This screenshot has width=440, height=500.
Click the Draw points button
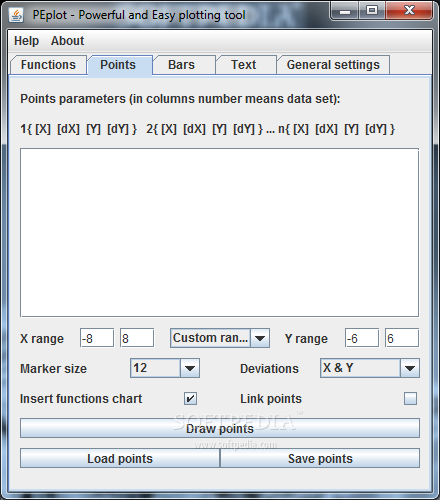[220, 428]
